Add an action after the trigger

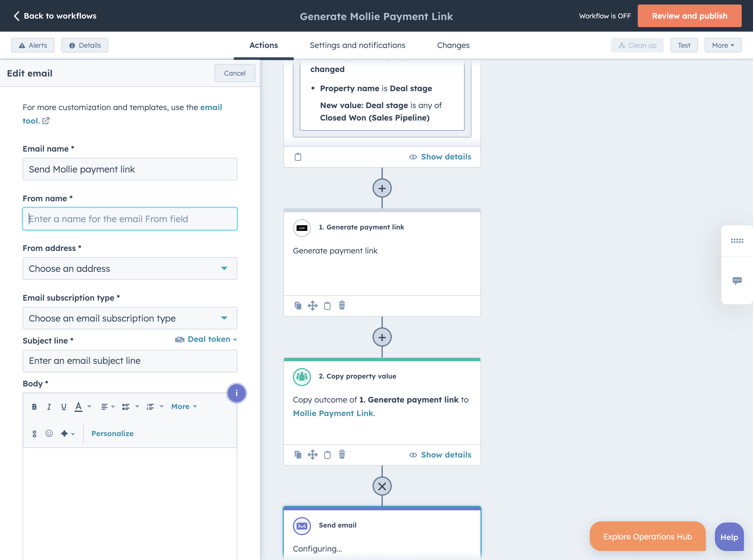point(382,189)
